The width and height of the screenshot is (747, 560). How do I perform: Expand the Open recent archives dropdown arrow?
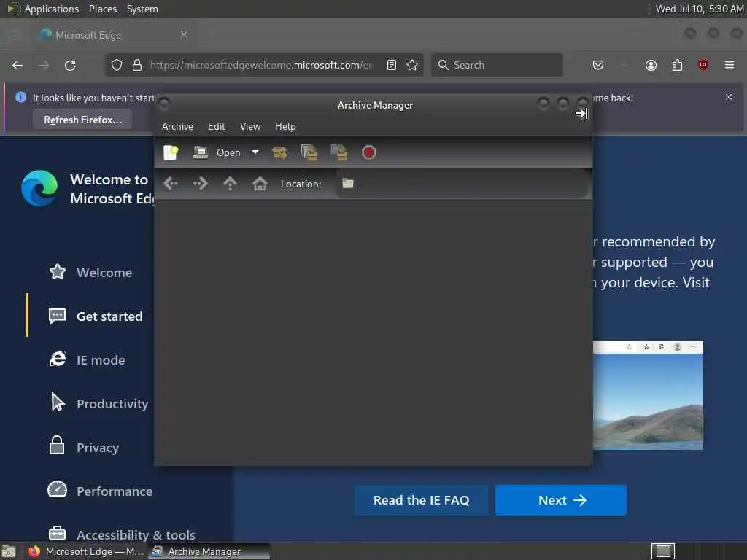click(x=255, y=152)
